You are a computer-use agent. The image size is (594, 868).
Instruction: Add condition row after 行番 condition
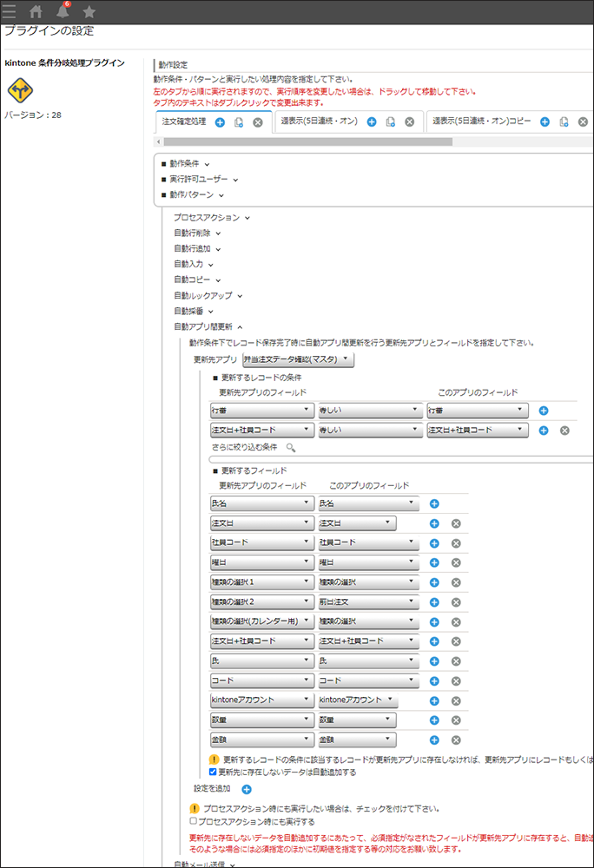544,411
